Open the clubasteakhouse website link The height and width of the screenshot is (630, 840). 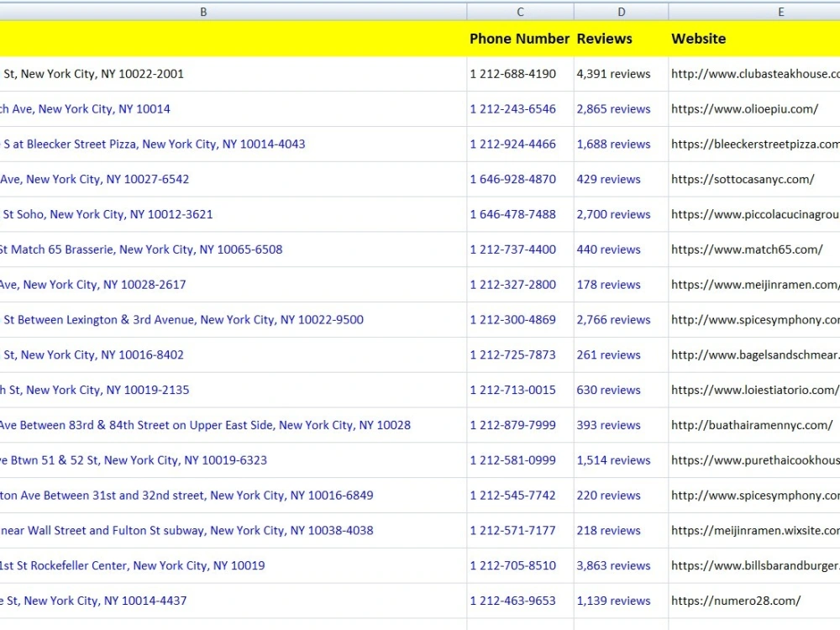755,74
